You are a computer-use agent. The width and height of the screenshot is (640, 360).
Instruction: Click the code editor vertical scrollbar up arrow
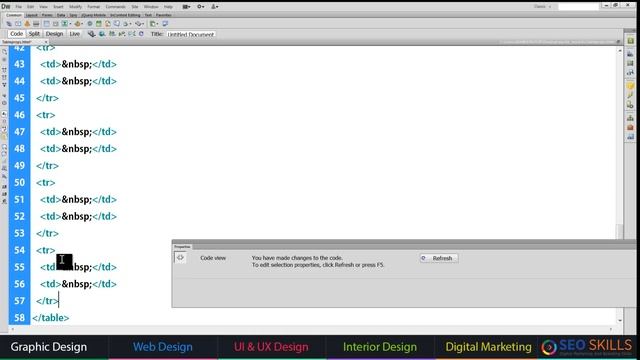[620, 50]
